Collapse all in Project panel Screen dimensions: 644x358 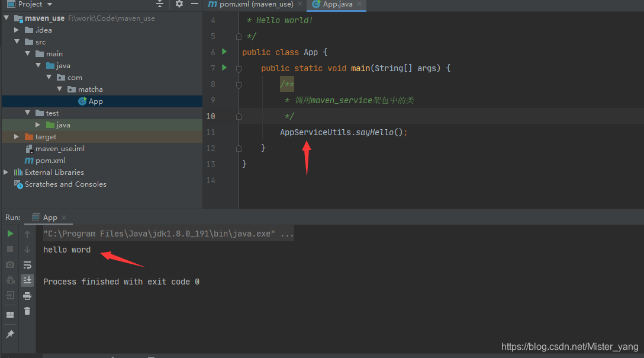tap(160, 4)
